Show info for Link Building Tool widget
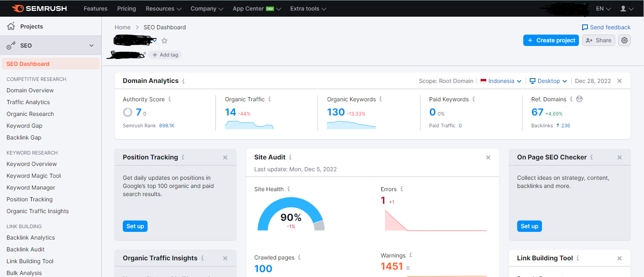 click(x=578, y=258)
